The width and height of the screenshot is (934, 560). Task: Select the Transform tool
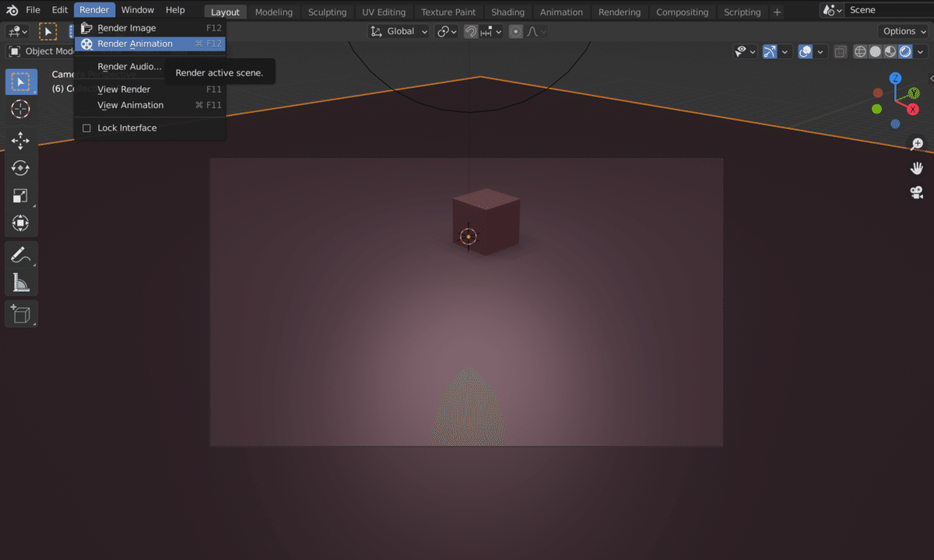[x=21, y=223]
